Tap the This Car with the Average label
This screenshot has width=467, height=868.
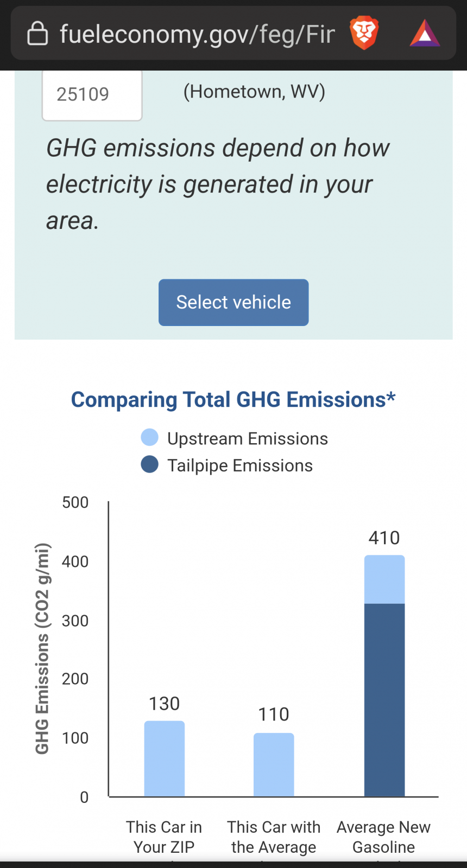point(274,837)
